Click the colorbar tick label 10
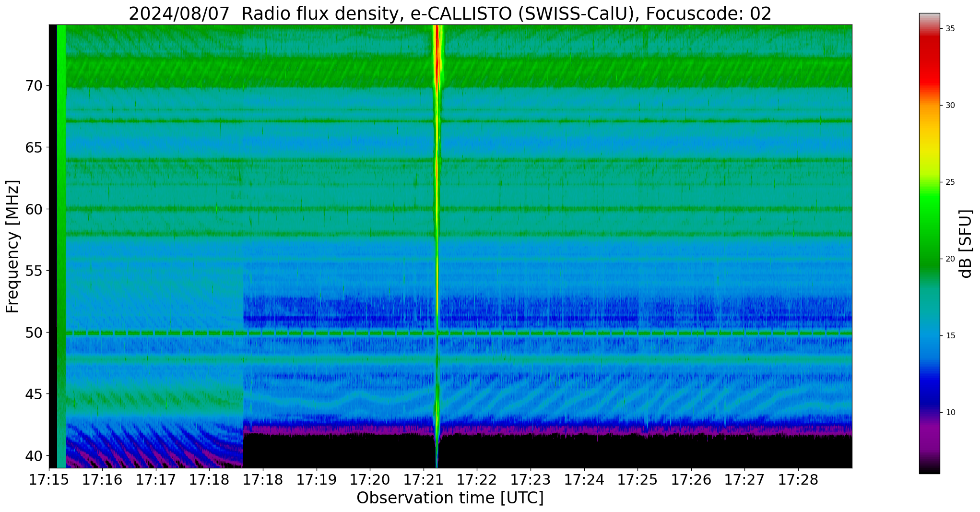 click(x=950, y=413)
